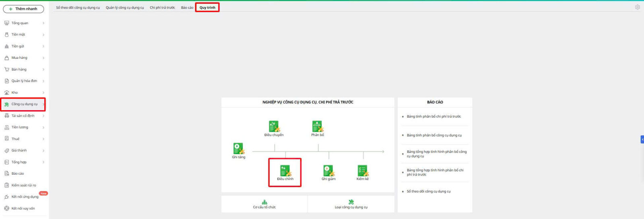Switch to the Quy trình tab
Viewport: 644px width, 219px height.
tap(207, 8)
